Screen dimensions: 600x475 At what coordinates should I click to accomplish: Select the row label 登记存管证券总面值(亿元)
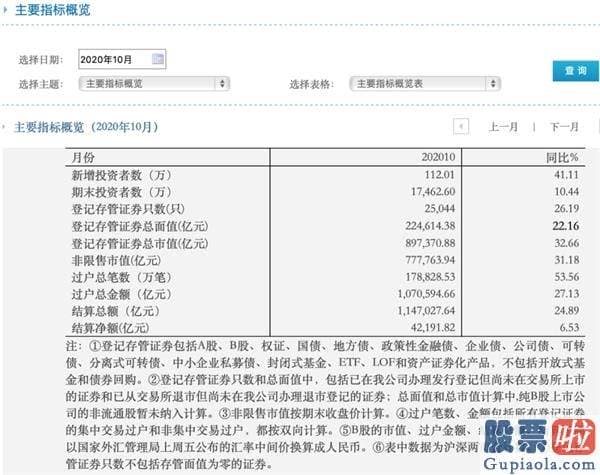tap(140, 226)
